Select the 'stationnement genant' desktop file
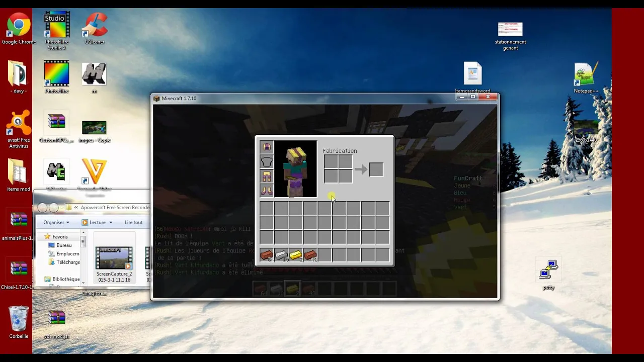 point(510,35)
